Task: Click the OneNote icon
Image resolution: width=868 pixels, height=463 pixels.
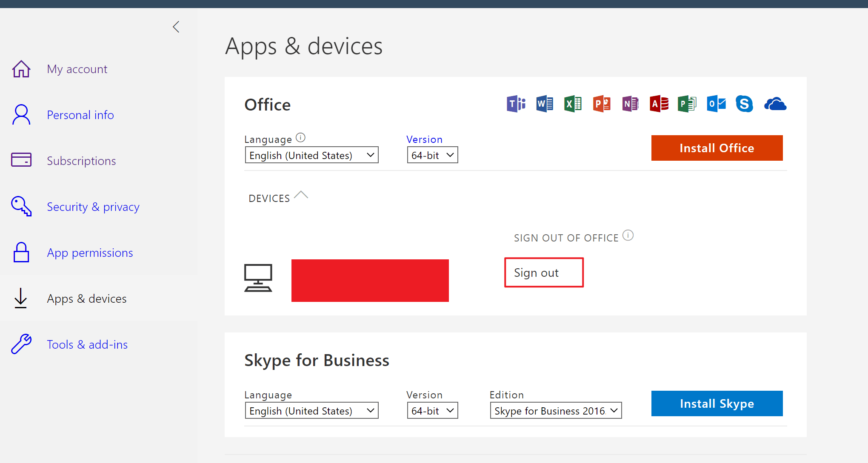Action: (x=630, y=104)
